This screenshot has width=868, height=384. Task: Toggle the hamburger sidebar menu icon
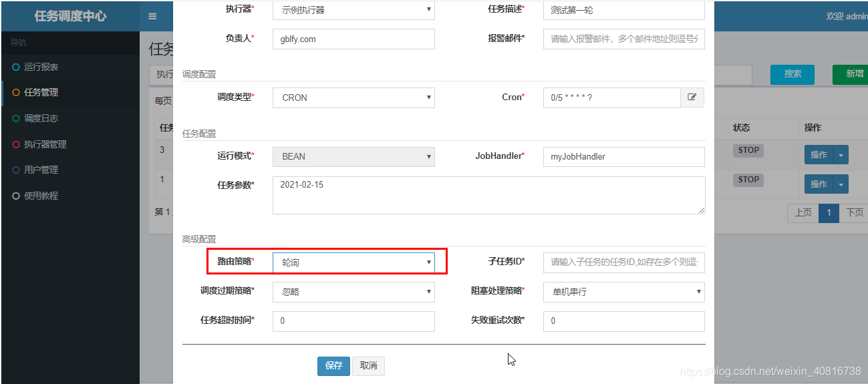tap(152, 17)
